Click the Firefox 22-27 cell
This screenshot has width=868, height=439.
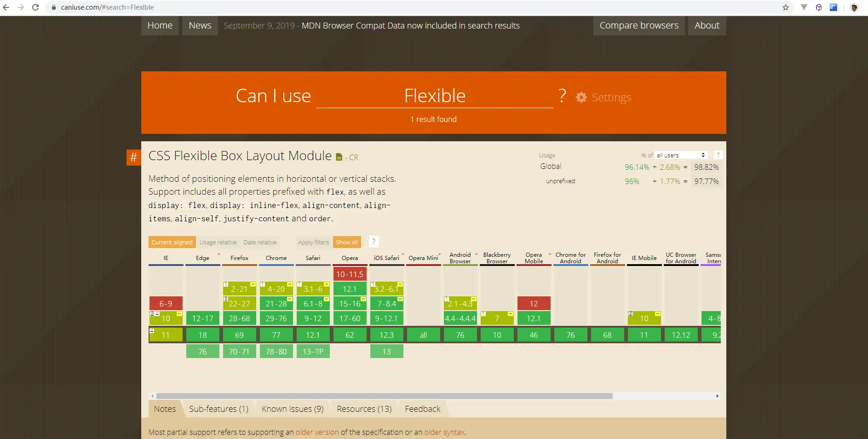[x=240, y=304]
